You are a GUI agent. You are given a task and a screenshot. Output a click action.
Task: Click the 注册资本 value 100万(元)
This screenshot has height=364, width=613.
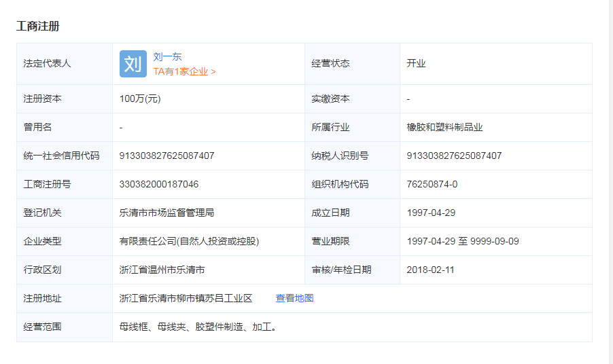coord(140,98)
